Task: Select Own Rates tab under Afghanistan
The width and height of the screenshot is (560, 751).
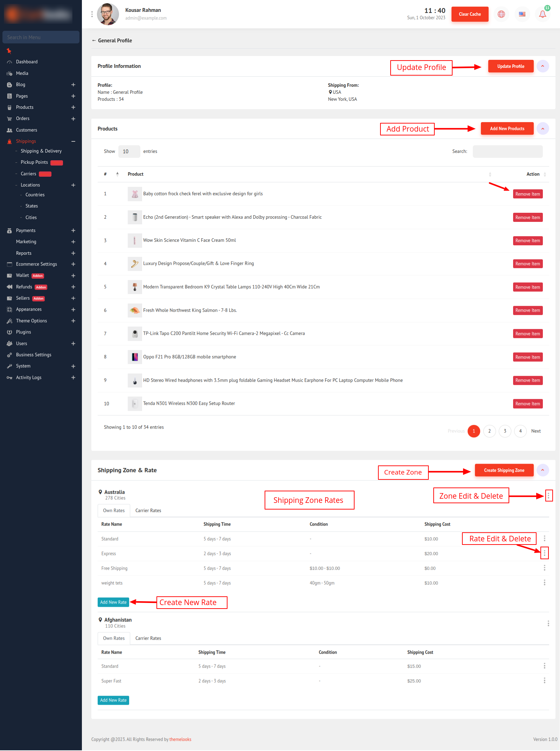Action: pyautogui.click(x=114, y=638)
